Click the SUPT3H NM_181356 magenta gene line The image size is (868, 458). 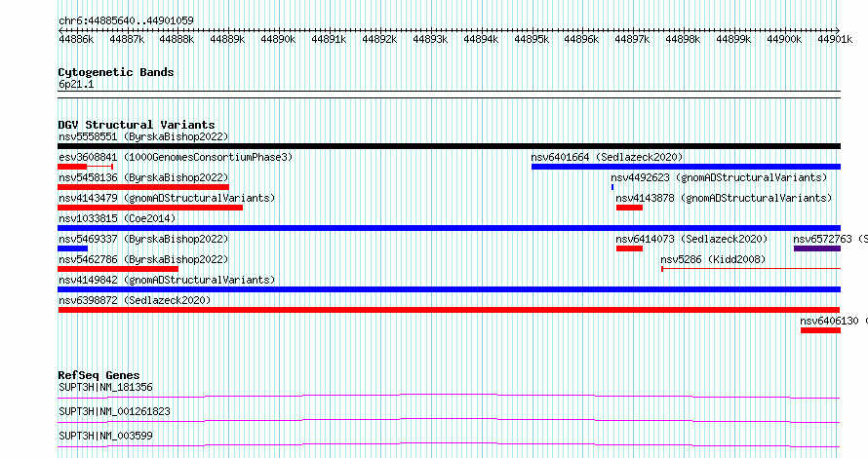pyautogui.click(x=449, y=396)
